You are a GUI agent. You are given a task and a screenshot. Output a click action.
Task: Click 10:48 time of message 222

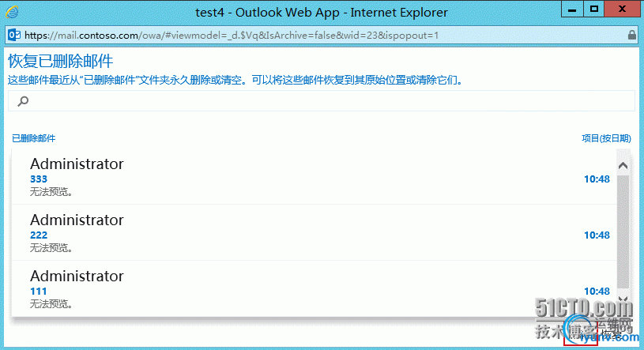click(x=597, y=235)
